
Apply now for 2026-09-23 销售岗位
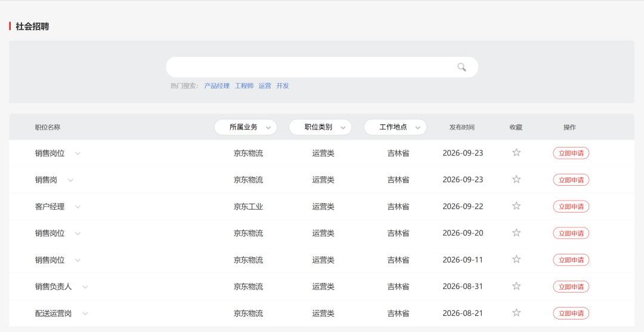pyautogui.click(x=571, y=153)
